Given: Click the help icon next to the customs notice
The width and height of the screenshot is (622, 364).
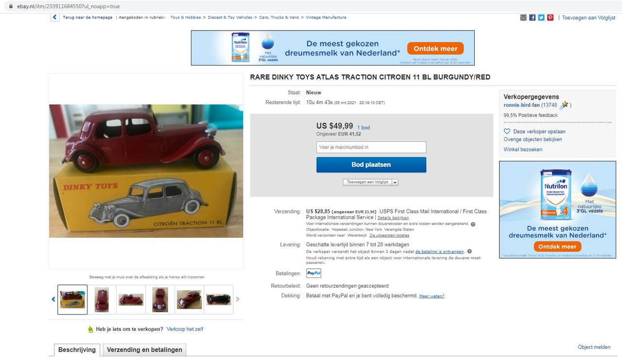Looking at the screenshot, I should 473,224.
